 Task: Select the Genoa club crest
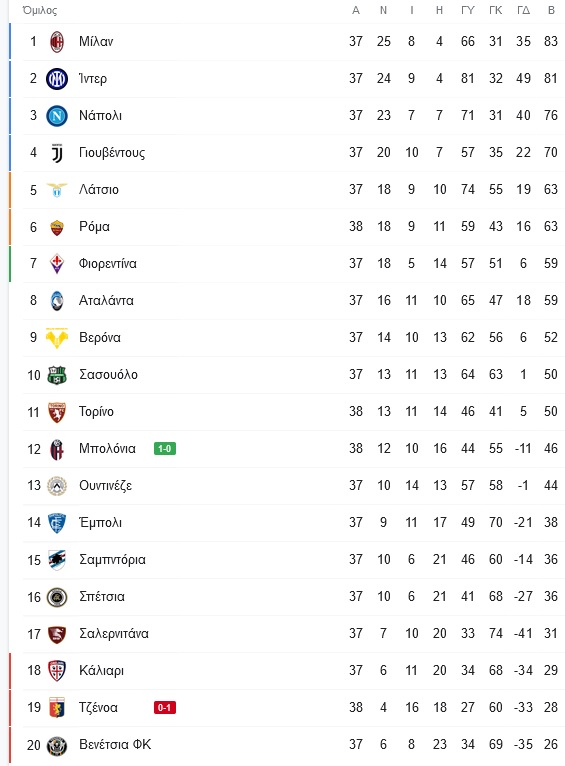tap(57, 708)
